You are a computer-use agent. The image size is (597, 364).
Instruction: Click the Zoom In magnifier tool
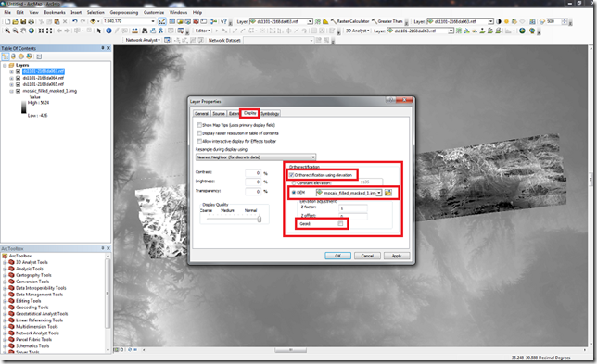click(x=6, y=31)
